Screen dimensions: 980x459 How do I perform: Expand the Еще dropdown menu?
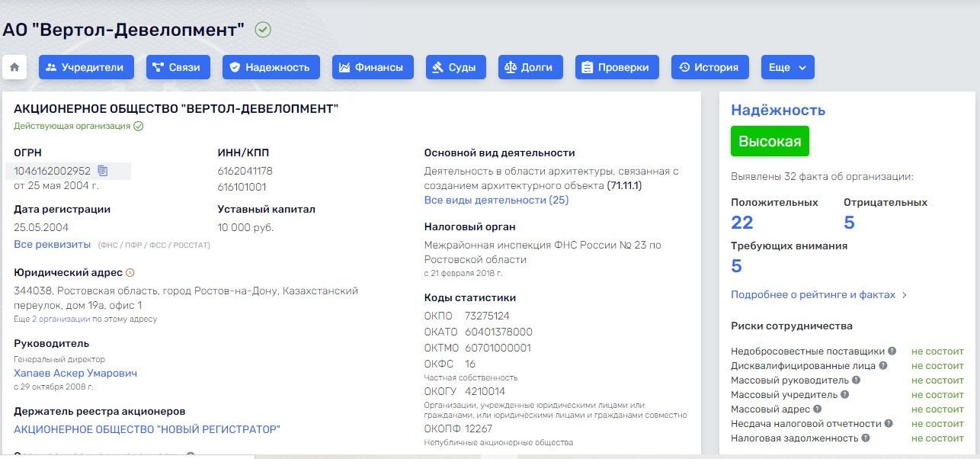point(788,67)
